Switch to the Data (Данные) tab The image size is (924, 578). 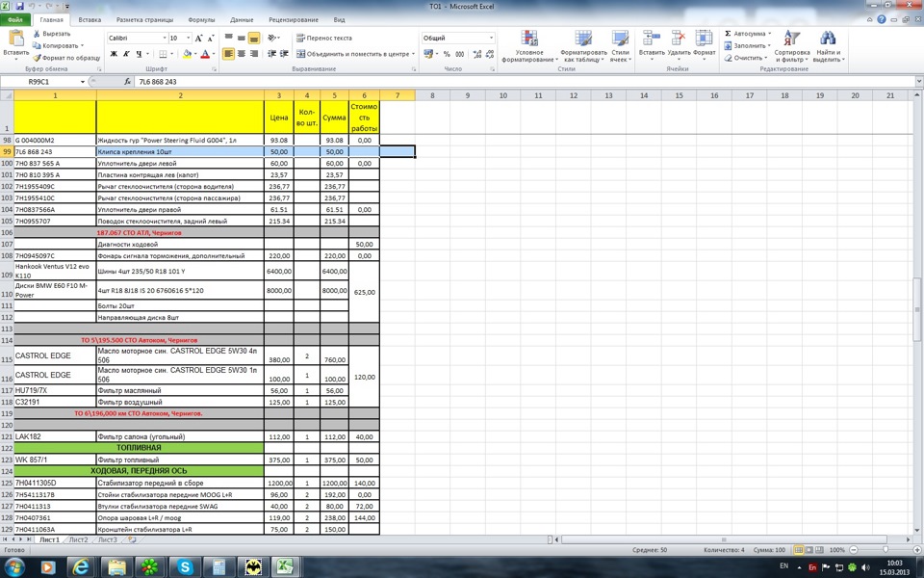(x=242, y=19)
